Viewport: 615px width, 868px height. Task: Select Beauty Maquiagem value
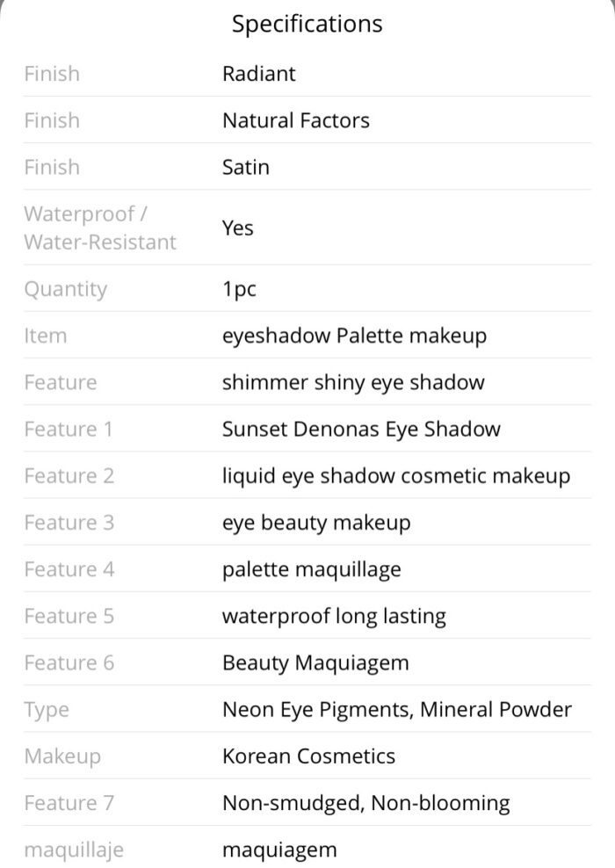pos(315,663)
